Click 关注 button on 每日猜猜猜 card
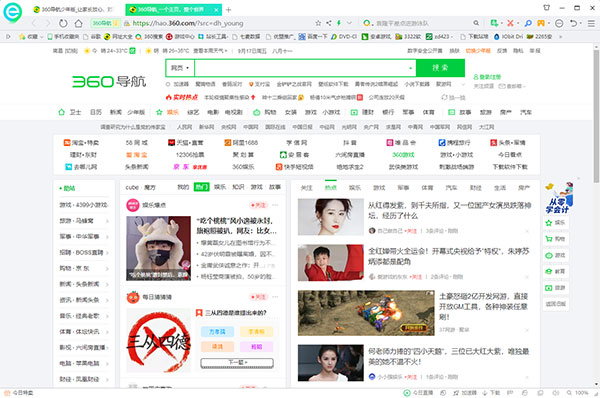 click(x=258, y=297)
